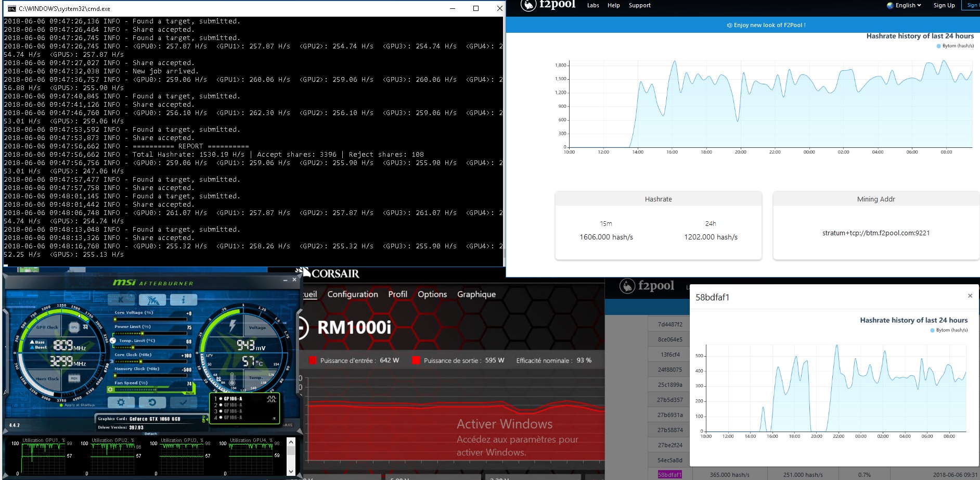Viewport: 980px width, 480px height.
Task: Toggle Apply at Startup in Afterburner
Action: click(x=76, y=405)
